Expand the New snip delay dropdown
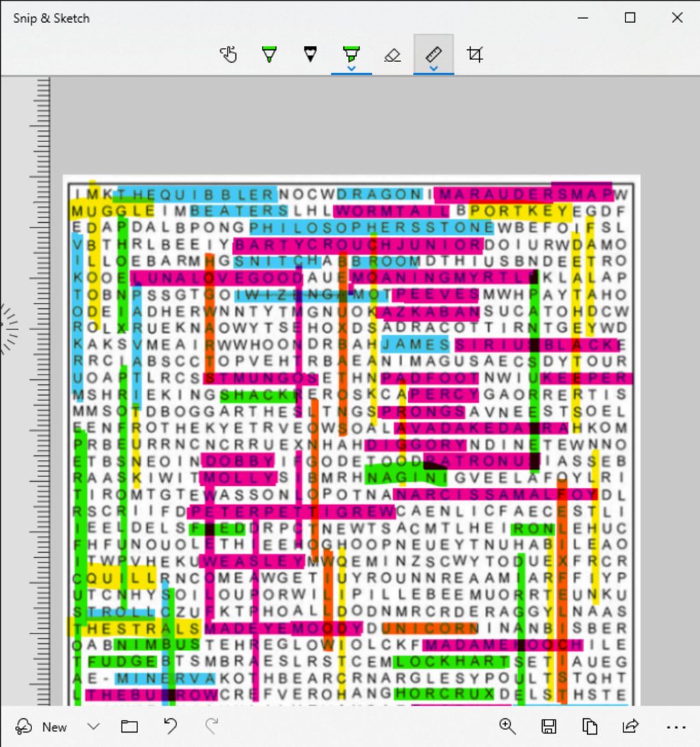This screenshot has width=700, height=747. tap(94, 727)
